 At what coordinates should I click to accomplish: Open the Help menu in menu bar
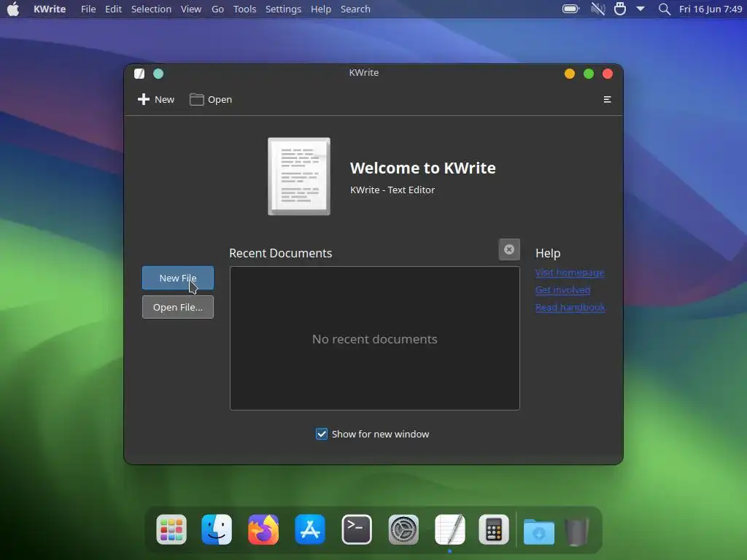[321, 9]
